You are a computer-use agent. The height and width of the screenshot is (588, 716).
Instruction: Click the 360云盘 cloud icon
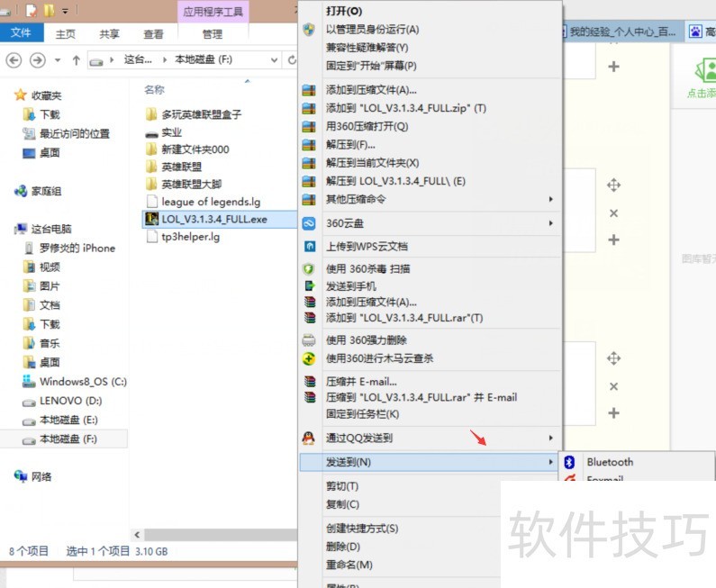click(x=309, y=223)
